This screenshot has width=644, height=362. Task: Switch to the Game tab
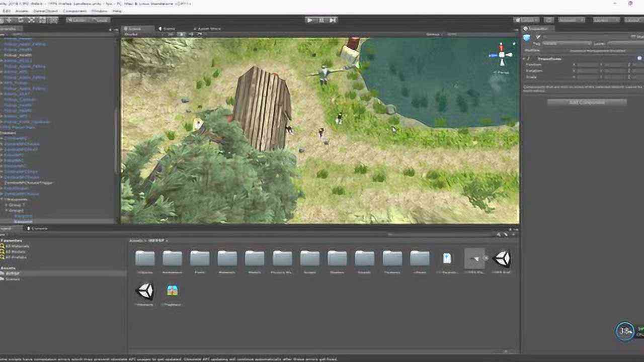[168, 29]
